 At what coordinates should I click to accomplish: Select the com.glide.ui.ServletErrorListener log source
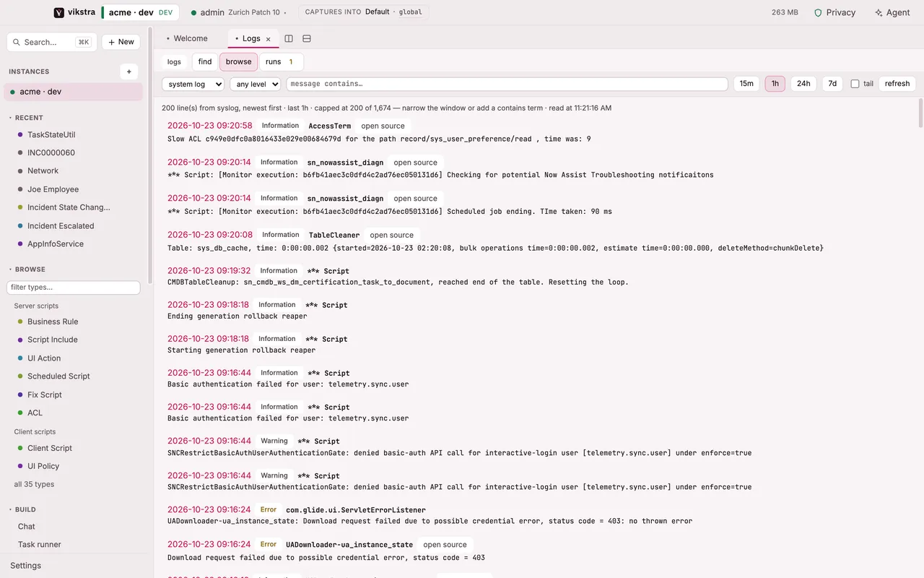point(355,510)
